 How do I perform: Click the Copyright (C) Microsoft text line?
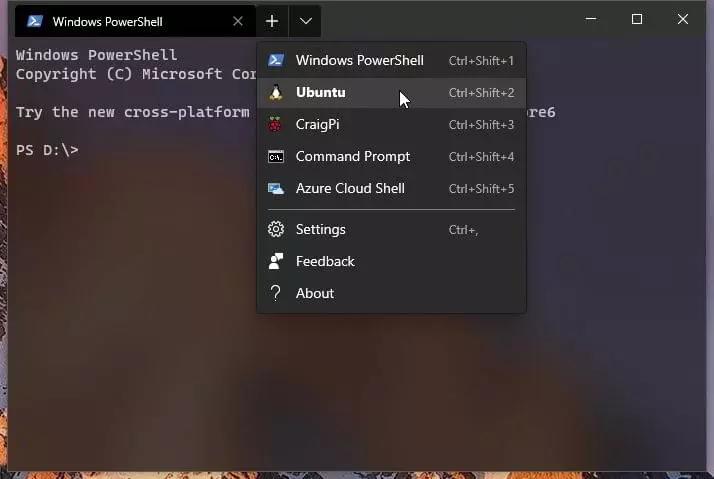136,74
